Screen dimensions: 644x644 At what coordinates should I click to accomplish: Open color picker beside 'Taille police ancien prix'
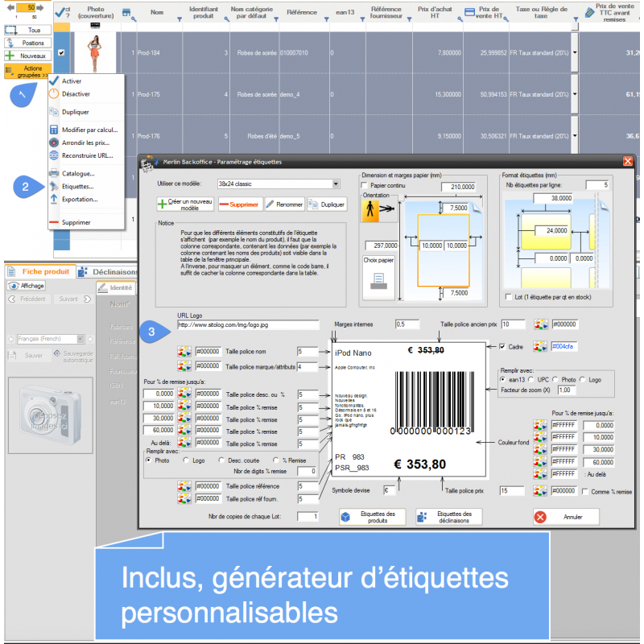coord(541,324)
